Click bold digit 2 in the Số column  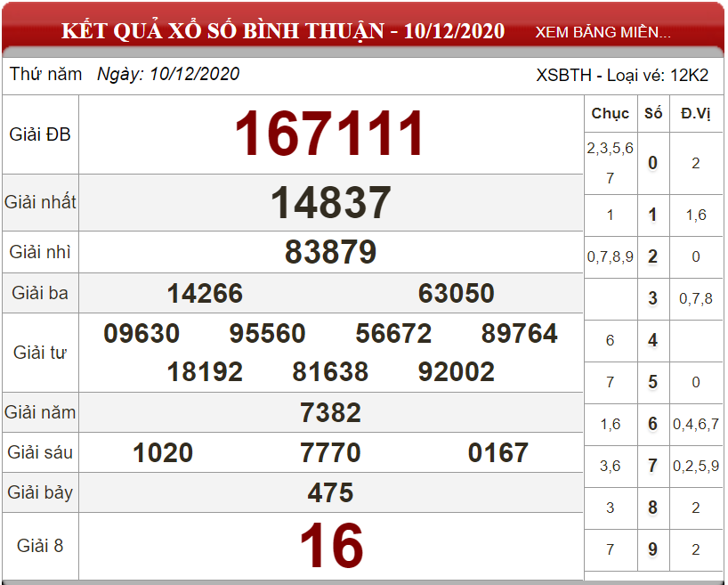pos(652,256)
